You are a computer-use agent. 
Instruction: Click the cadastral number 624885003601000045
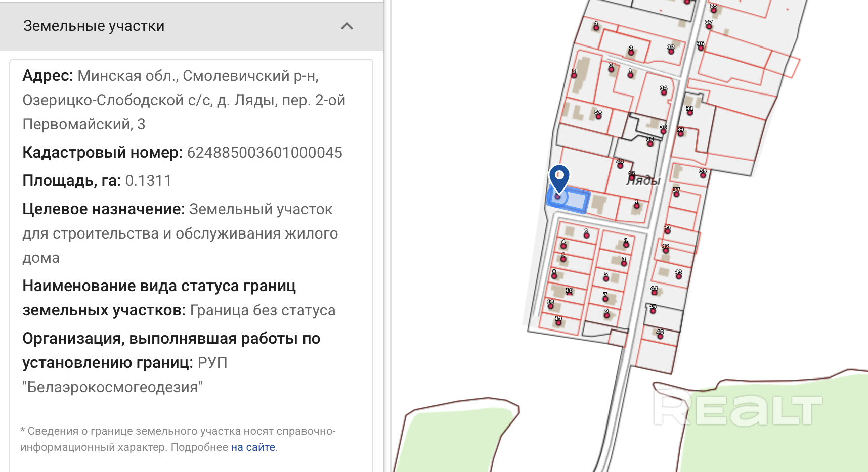coord(265,153)
